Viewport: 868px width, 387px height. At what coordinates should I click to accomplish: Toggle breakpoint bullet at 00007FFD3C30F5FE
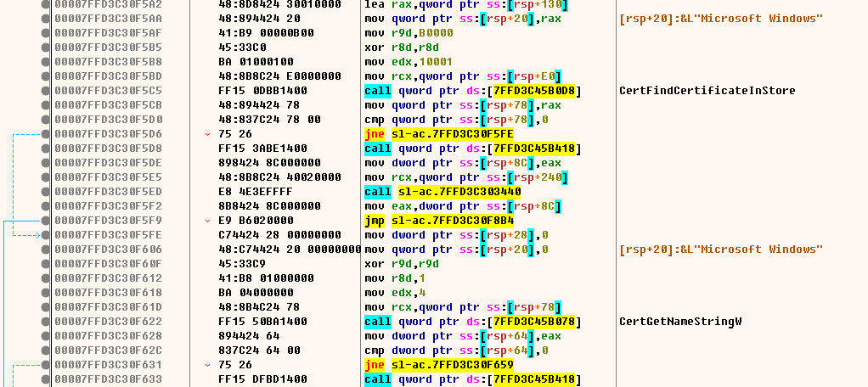point(45,235)
